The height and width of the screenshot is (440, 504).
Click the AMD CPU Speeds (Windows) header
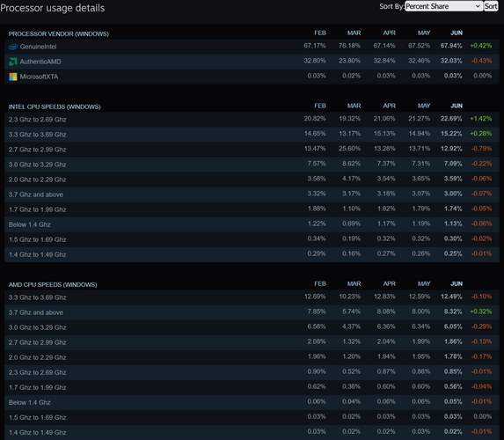53,284
